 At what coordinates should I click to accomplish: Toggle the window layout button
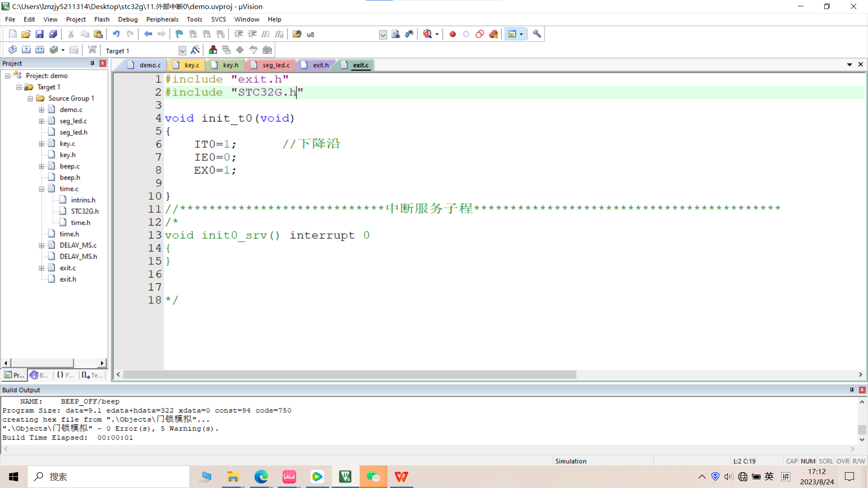pyautogui.click(x=512, y=34)
